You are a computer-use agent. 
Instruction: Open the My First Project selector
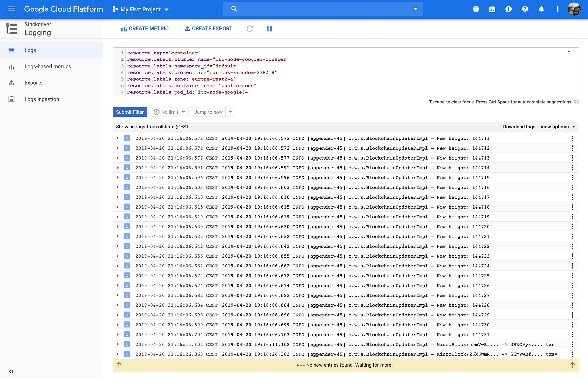(141, 9)
